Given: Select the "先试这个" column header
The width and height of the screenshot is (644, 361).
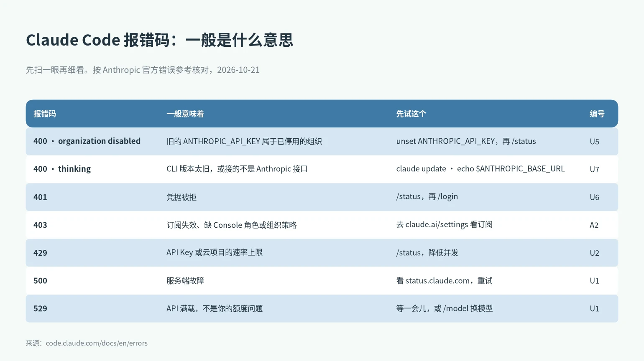Looking at the screenshot, I should point(411,114).
